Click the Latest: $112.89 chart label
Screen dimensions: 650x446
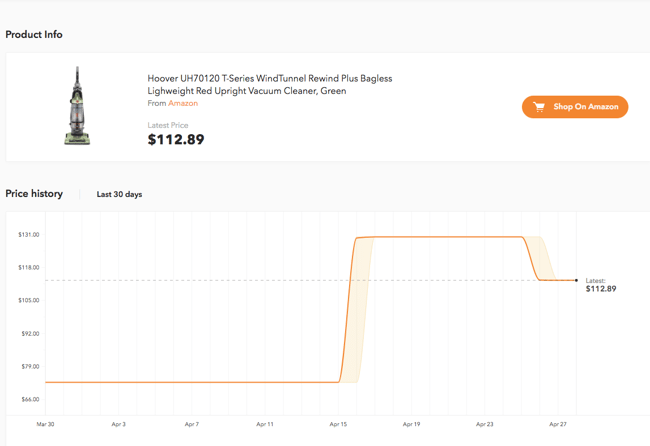(x=601, y=285)
